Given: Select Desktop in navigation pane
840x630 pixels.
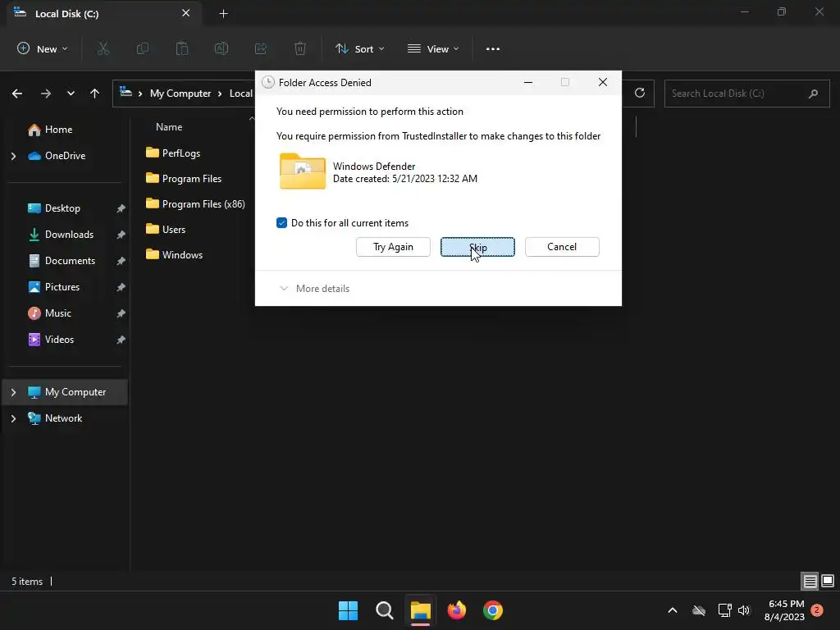Looking at the screenshot, I should 62,208.
